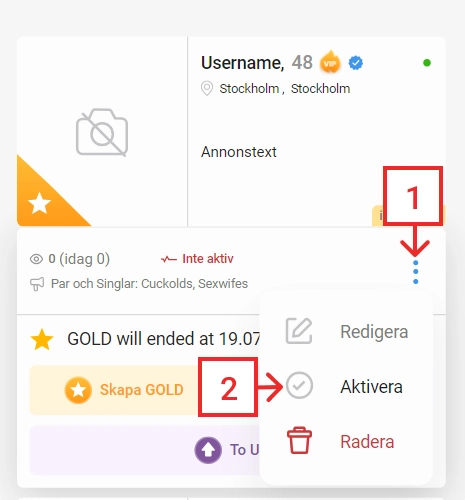This screenshot has height=500, width=465.
Task: Click the pencil edit icon
Action: point(299,331)
